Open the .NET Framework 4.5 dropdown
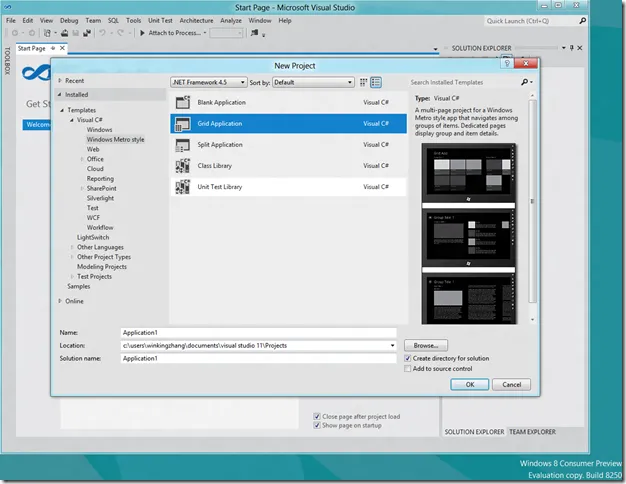The height and width of the screenshot is (484, 626). (206, 82)
